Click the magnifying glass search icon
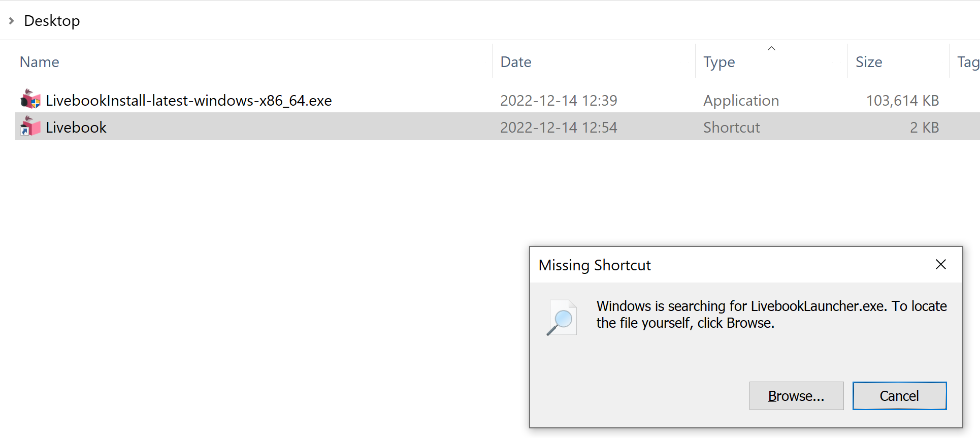980x438 pixels. pos(562,318)
